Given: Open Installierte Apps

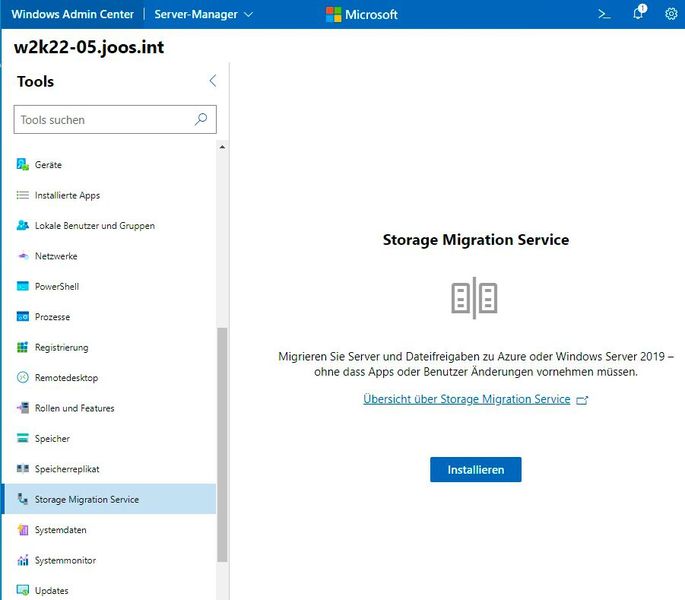Looking at the screenshot, I should [x=109, y=195].
